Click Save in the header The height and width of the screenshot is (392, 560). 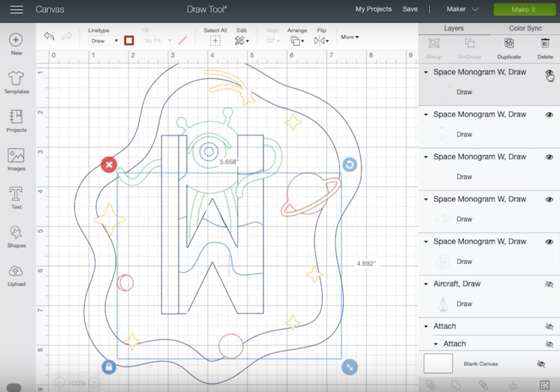pyautogui.click(x=410, y=9)
